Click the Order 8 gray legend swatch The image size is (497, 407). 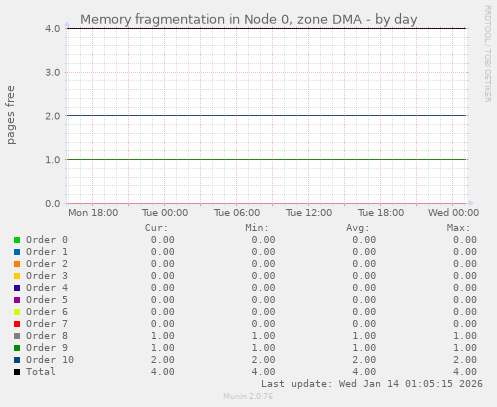pos(17,336)
